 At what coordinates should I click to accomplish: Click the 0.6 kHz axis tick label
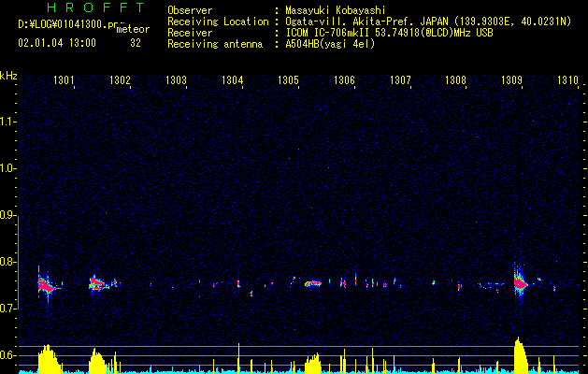(8, 355)
